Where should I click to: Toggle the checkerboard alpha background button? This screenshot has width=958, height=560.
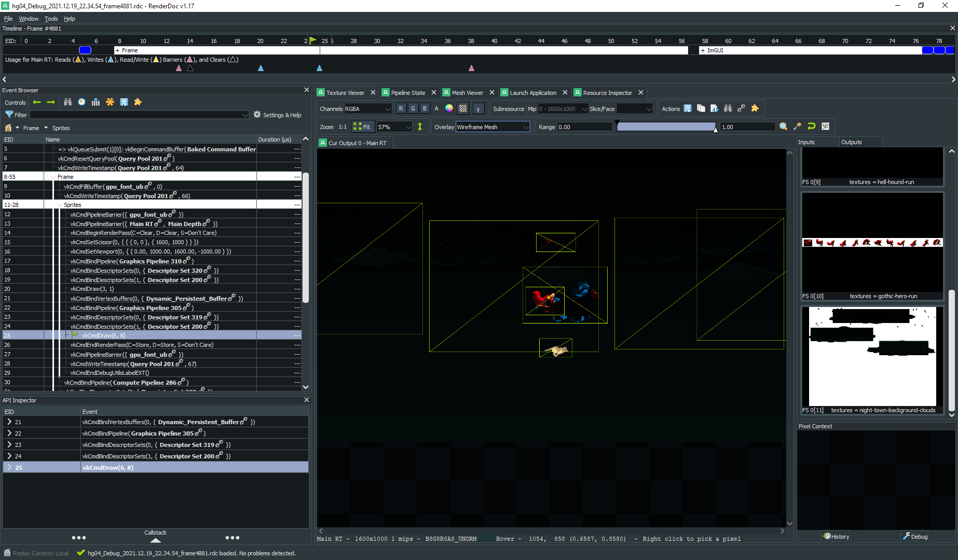(x=463, y=108)
